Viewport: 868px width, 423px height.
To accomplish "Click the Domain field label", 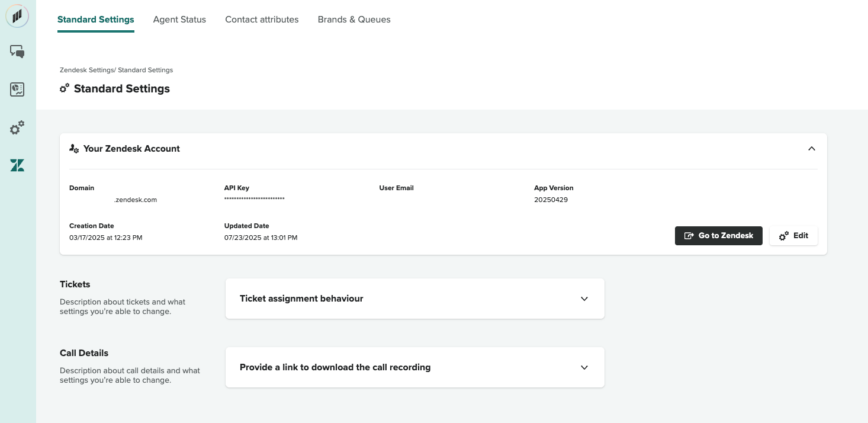I will (x=82, y=188).
